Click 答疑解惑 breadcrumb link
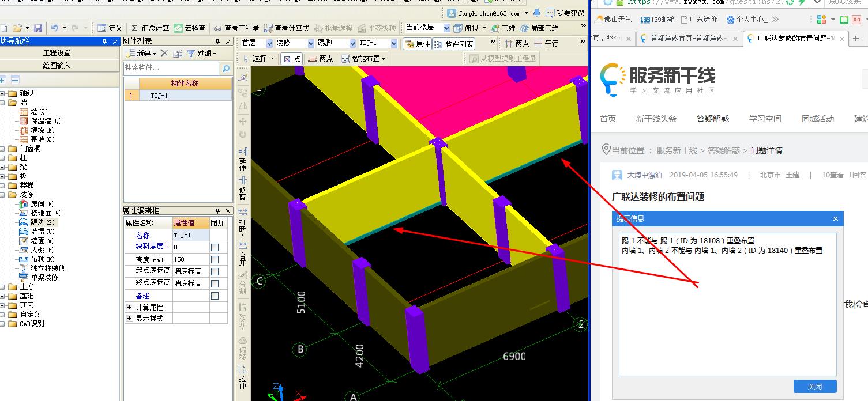 click(x=723, y=150)
